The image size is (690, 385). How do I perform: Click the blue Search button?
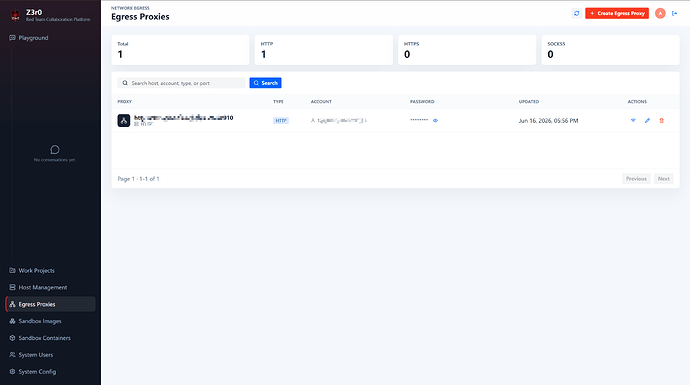(265, 83)
